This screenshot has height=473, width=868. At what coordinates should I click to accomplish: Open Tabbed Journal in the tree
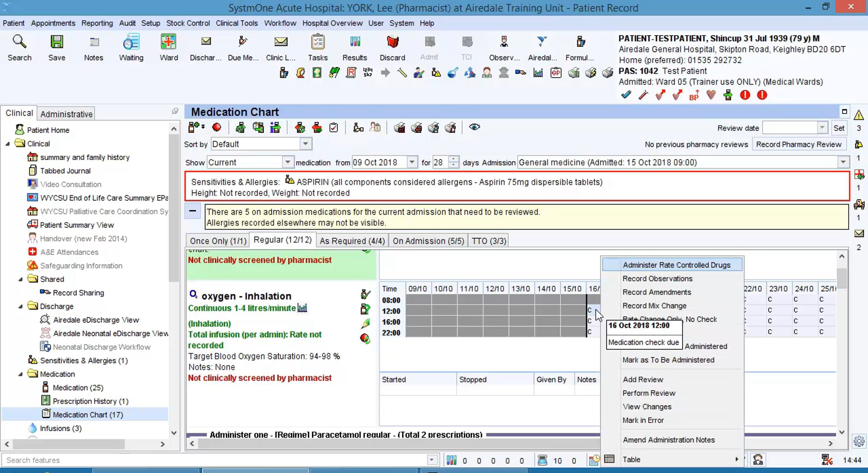pyautogui.click(x=65, y=171)
